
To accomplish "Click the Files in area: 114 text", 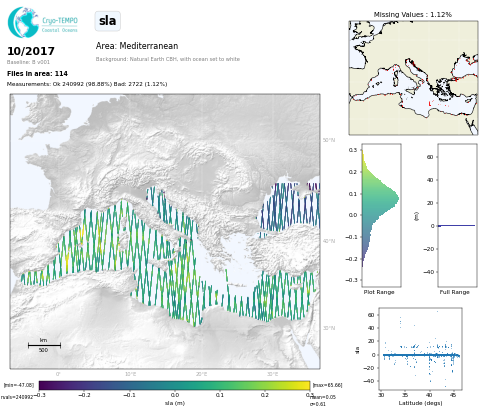I will [37, 74].
